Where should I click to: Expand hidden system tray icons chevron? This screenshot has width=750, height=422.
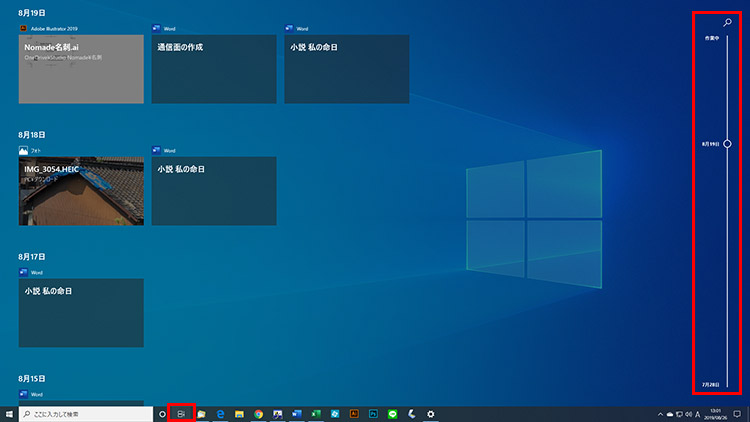(x=660, y=413)
